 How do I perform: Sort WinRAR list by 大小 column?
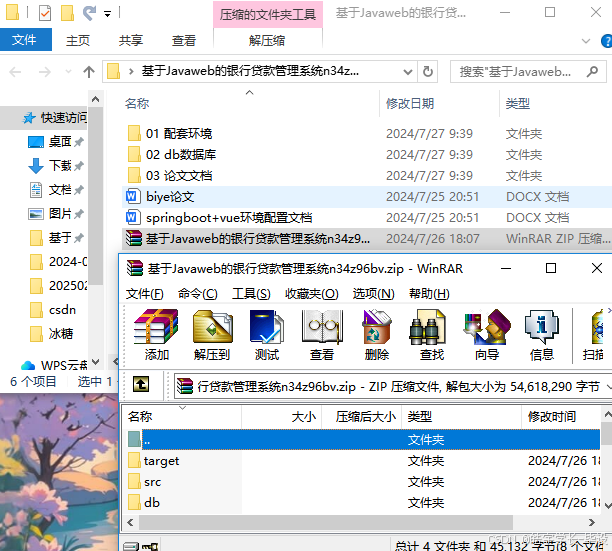pyautogui.click(x=304, y=417)
